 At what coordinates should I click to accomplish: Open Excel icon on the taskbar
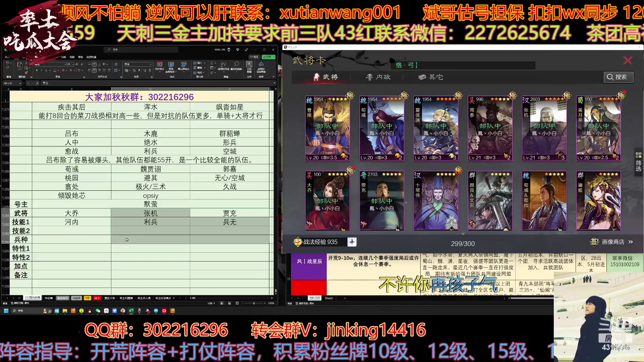(x=131, y=311)
